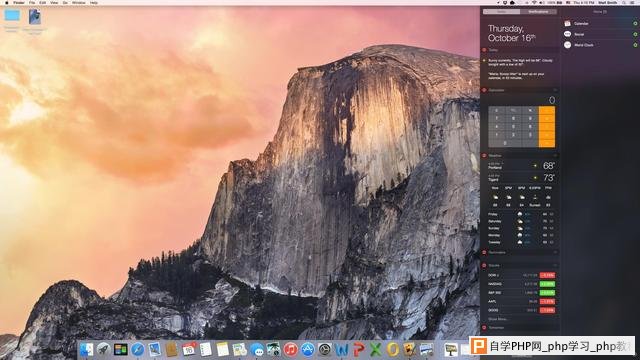
Task: Open Excel green X icon in Dock
Action: coord(376,349)
